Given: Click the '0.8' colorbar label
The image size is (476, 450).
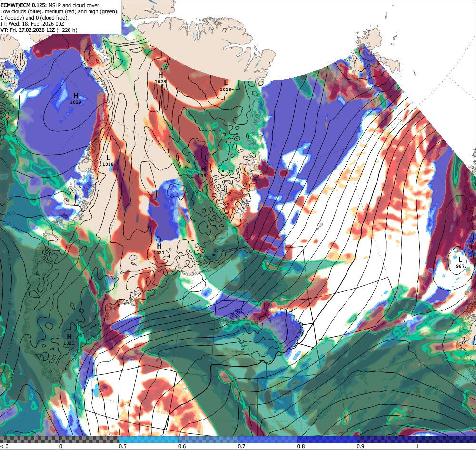Looking at the screenshot, I should coord(301,446).
